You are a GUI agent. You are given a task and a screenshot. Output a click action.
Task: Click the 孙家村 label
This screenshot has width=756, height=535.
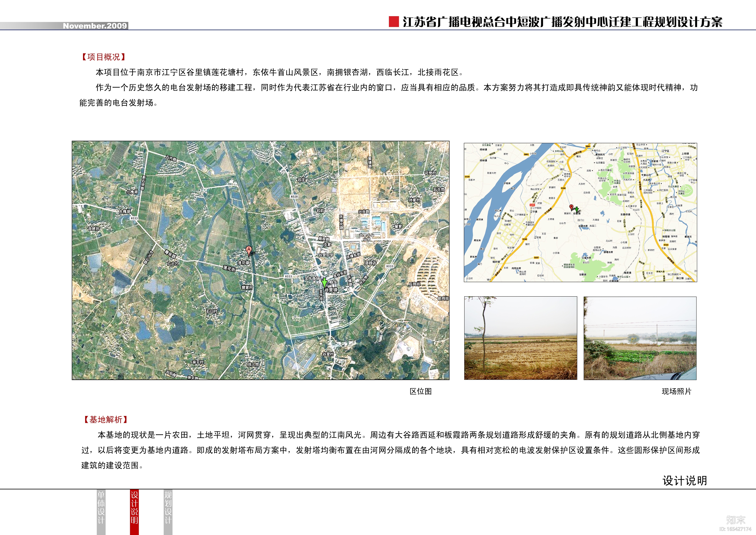414,200
